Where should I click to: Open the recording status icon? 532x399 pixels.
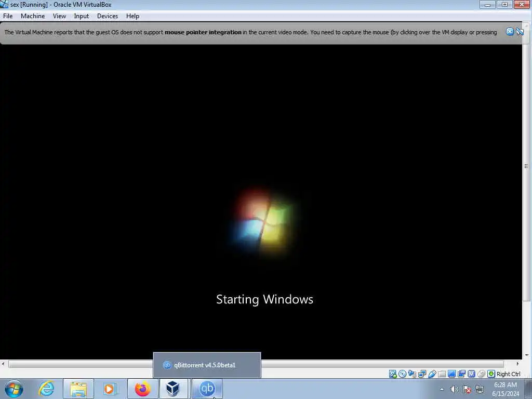tap(461, 374)
